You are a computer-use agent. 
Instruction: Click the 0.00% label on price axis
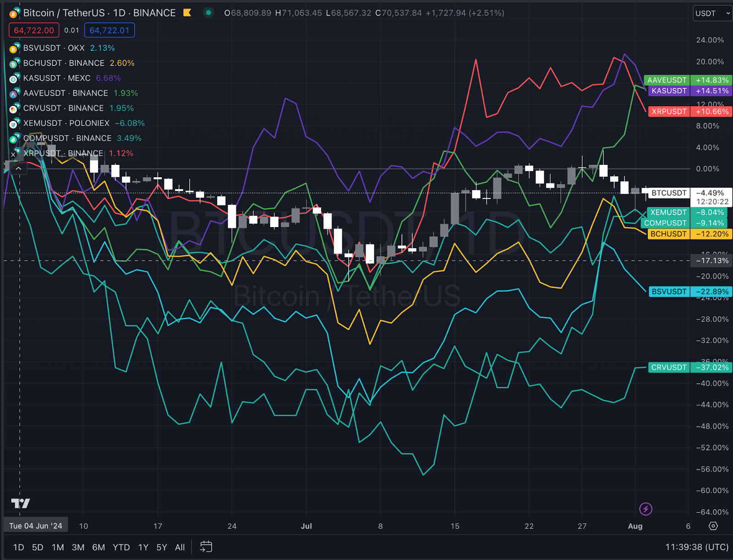(707, 169)
